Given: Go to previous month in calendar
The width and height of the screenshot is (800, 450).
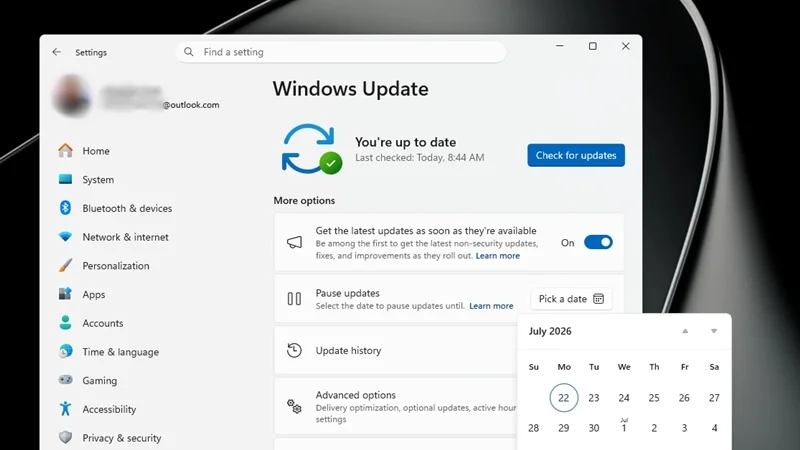Looking at the screenshot, I should pyautogui.click(x=685, y=331).
